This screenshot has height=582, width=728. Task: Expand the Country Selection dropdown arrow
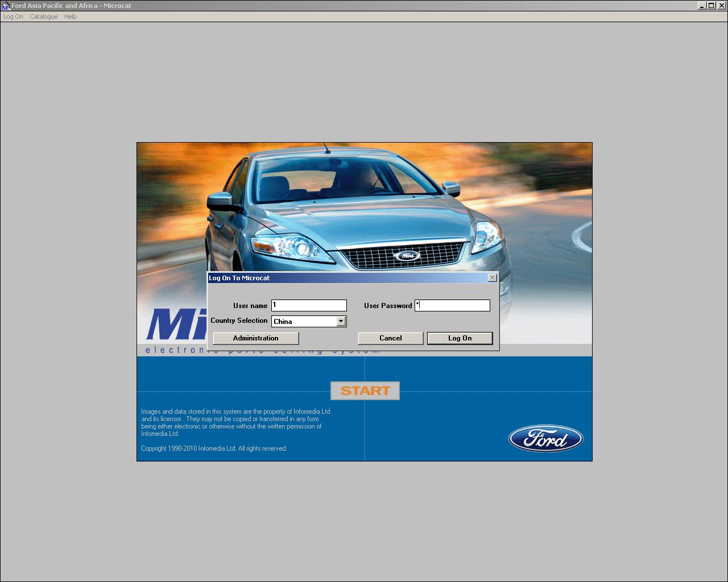pos(341,321)
